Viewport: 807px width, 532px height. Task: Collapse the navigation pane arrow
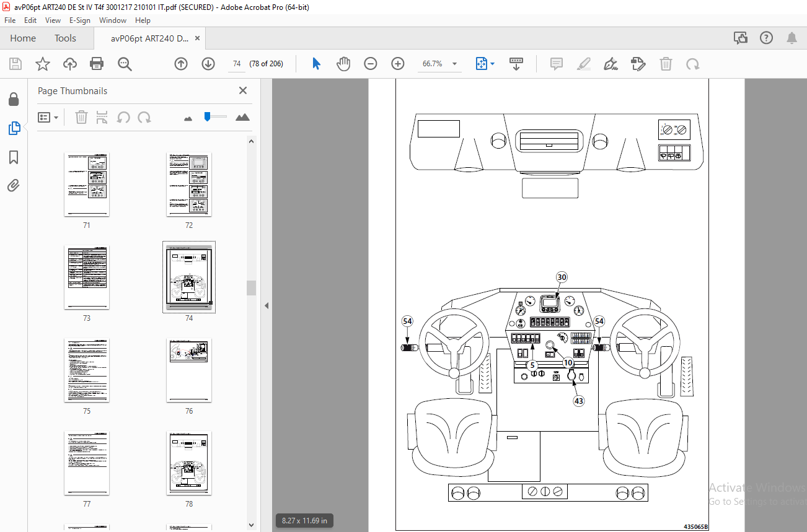coord(267,305)
